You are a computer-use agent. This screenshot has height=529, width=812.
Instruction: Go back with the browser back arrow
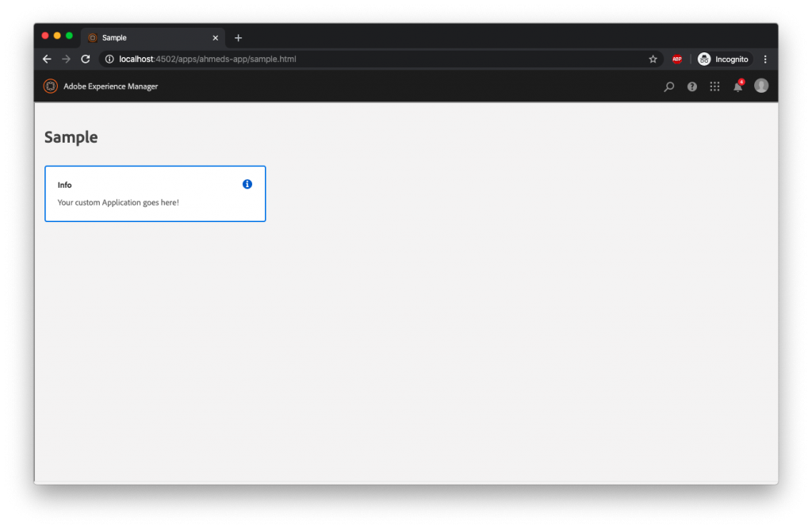pyautogui.click(x=47, y=59)
